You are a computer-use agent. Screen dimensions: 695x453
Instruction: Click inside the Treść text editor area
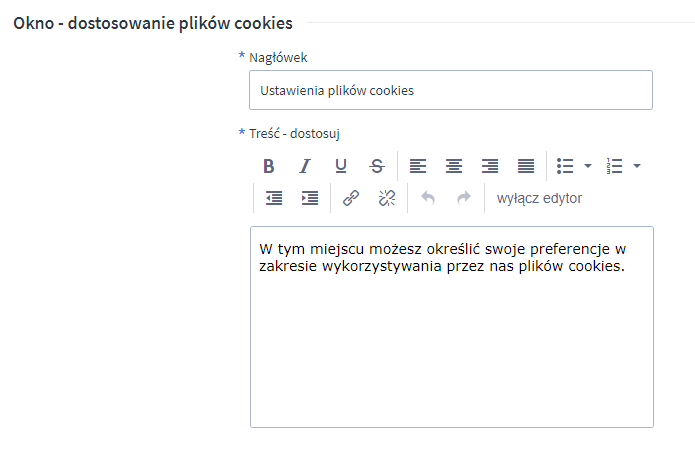coord(450,340)
